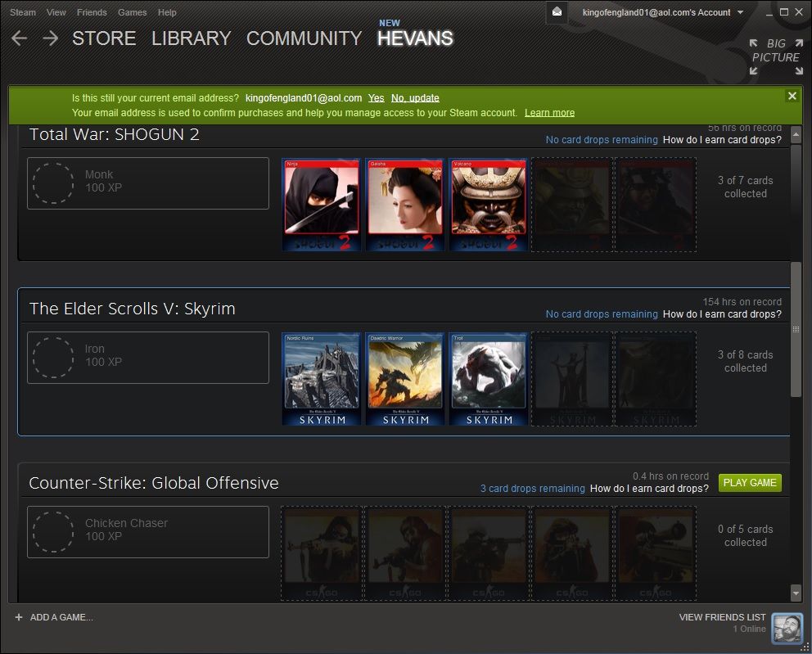This screenshot has height=654, width=812.
Task: Confirm email by clicking Yes link
Action: [x=376, y=98]
